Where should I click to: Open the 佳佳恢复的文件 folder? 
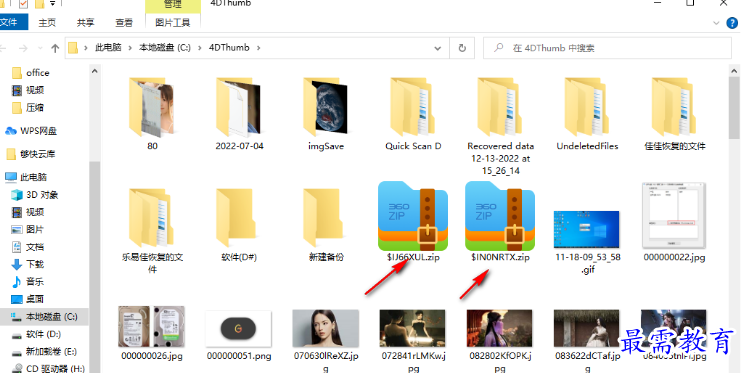click(x=674, y=114)
